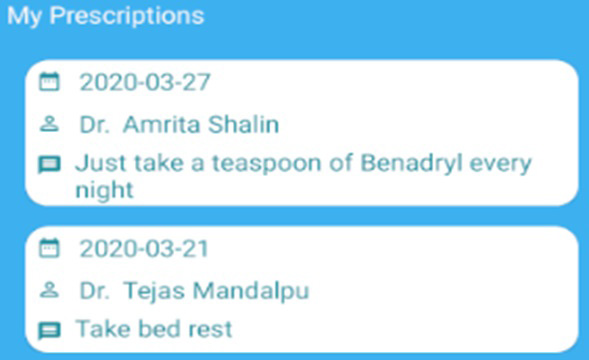The height and width of the screenshot is (360, 589).
Task: Click the calendar icon beside 2020-03-21
Action: 49,248
